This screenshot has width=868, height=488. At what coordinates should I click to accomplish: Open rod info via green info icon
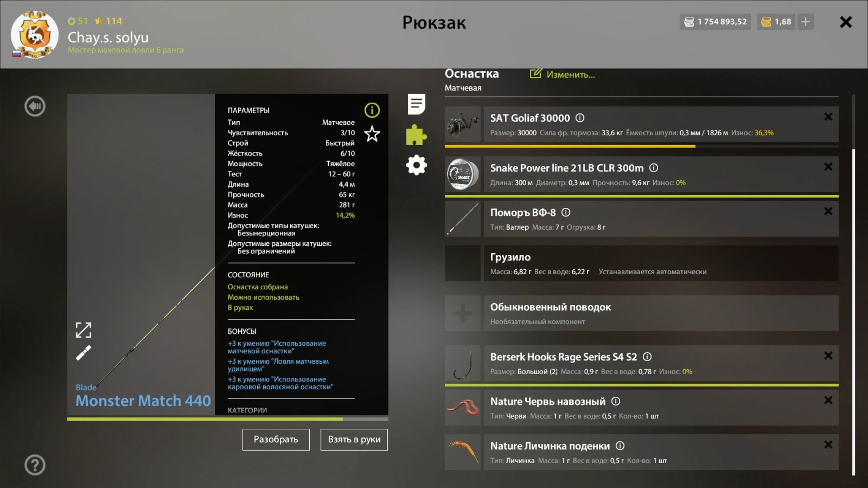372,110
